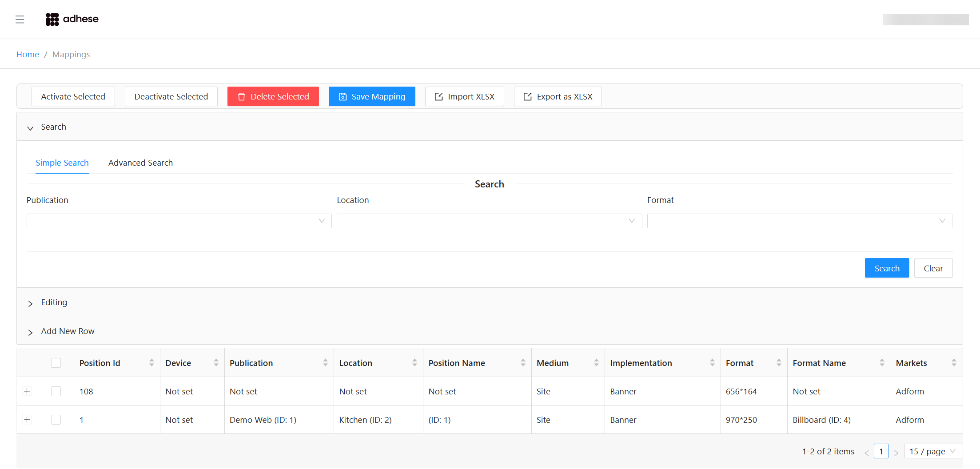
Task: Open the 15 / page size selector
Action: coord(933,451)
